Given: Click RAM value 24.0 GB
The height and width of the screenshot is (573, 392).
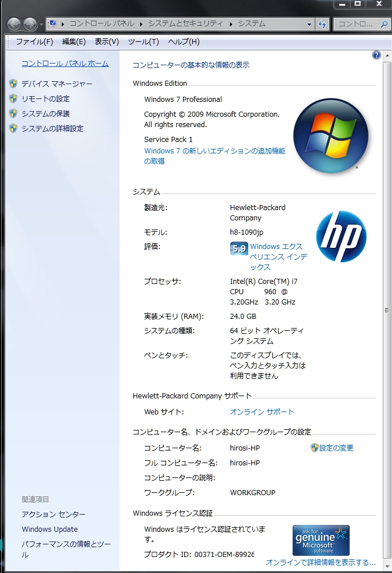Looking at the screenshot, I should pos(243,317).
